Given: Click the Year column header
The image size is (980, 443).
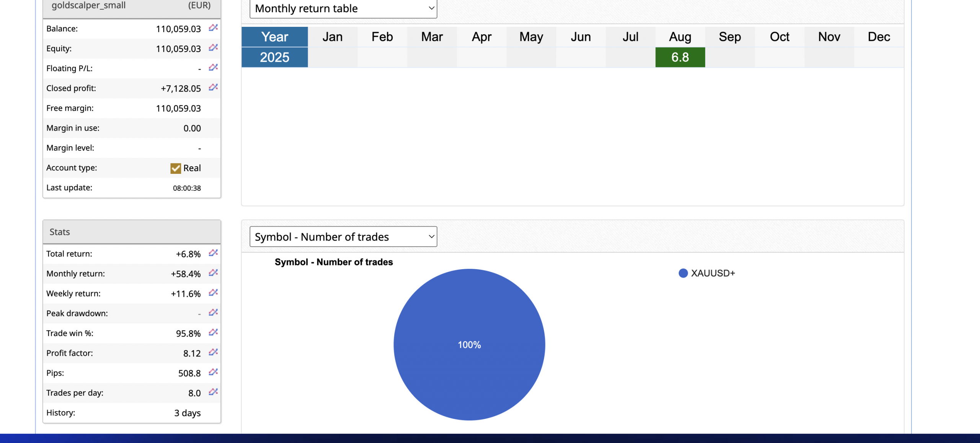Looking at the screenshot, I should 274,37.
